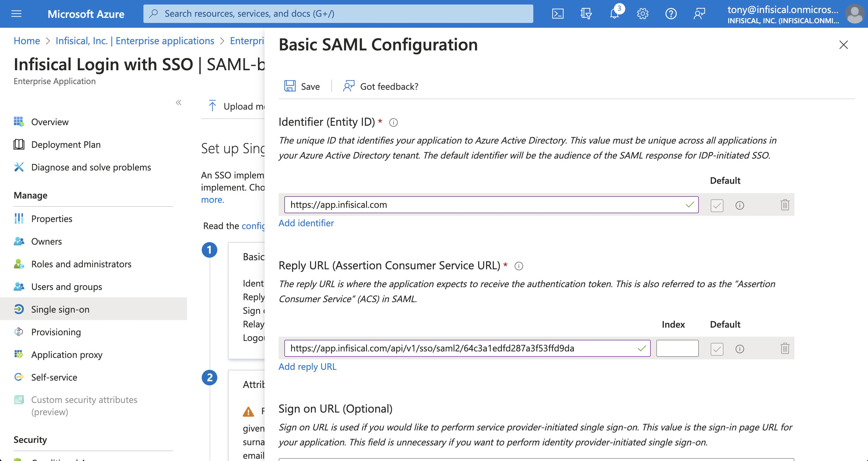Screen dimensions: 868x461
Task: Save the Basic SAML Configuration
Action: (x=302, y=86)
